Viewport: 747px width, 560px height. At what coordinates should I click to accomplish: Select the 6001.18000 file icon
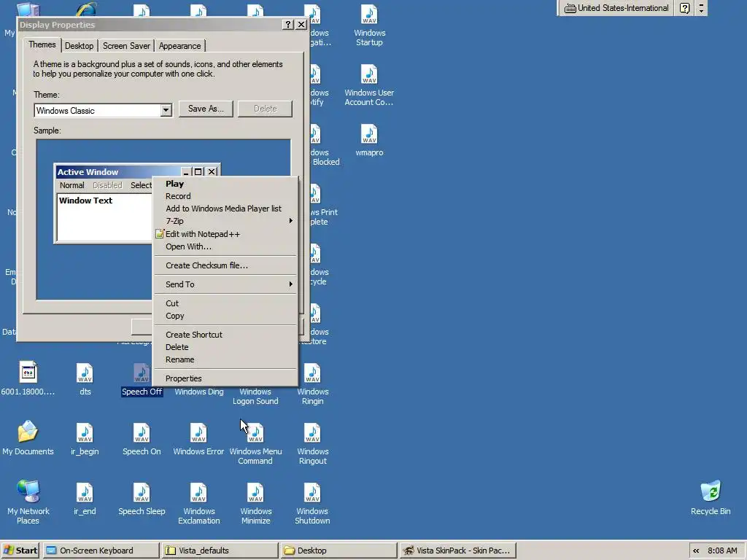28,372
